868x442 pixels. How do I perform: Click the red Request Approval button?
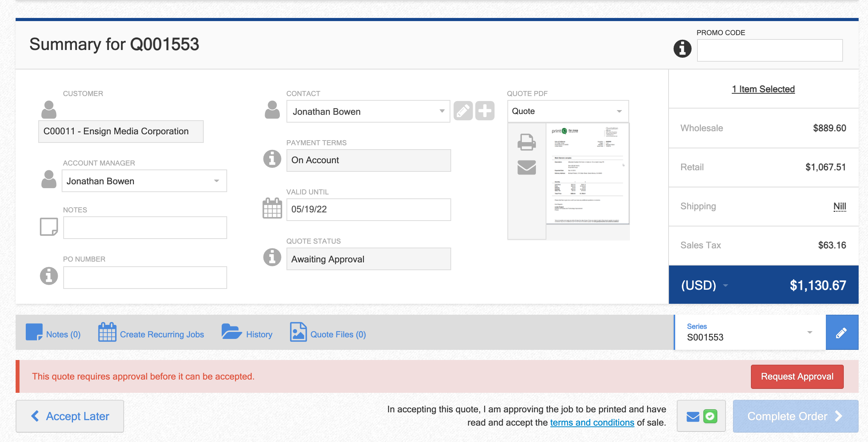click(x=797, y=377)
